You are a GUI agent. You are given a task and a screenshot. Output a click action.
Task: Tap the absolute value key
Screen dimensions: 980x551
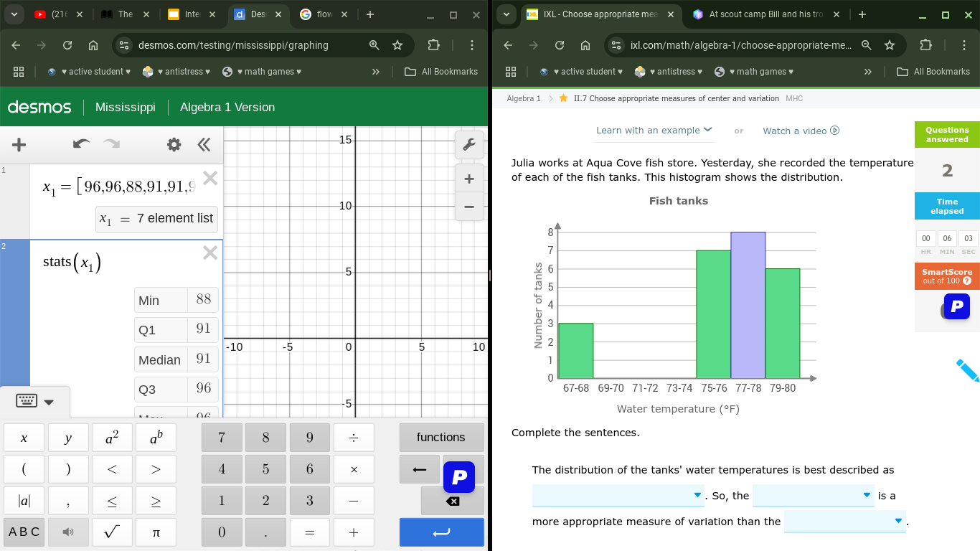click(24, 501)
